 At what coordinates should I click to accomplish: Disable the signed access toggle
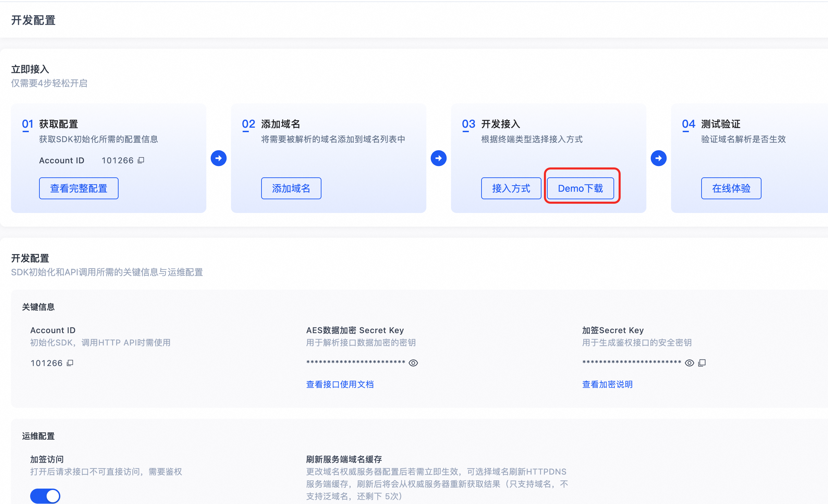pos(45,496)
